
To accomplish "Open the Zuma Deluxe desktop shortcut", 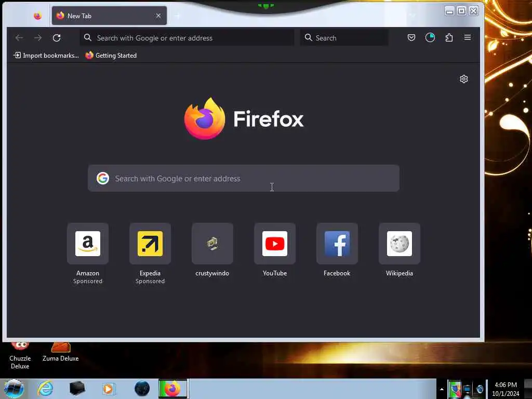I will coord(60,352).
